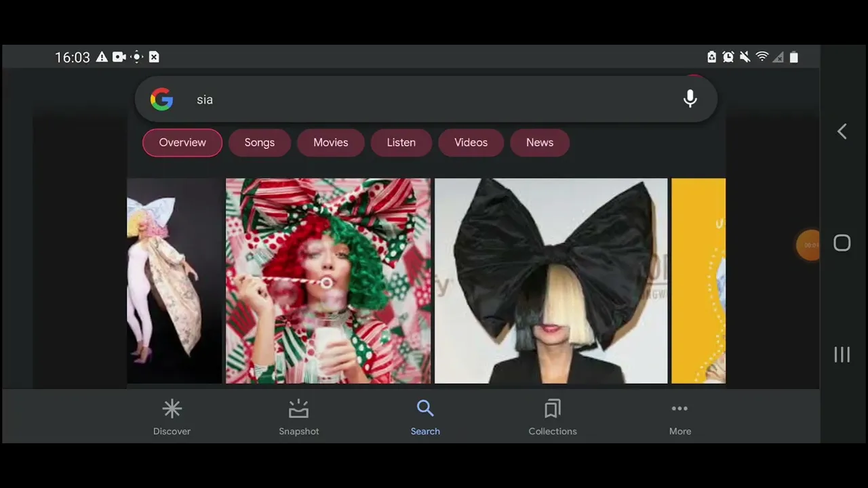Select the News filter chip

(x=540, y=142)
